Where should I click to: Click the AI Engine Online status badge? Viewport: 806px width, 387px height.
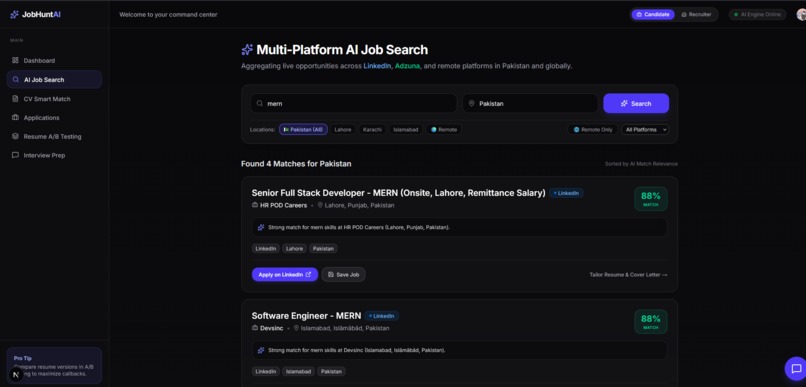point(757,14)
